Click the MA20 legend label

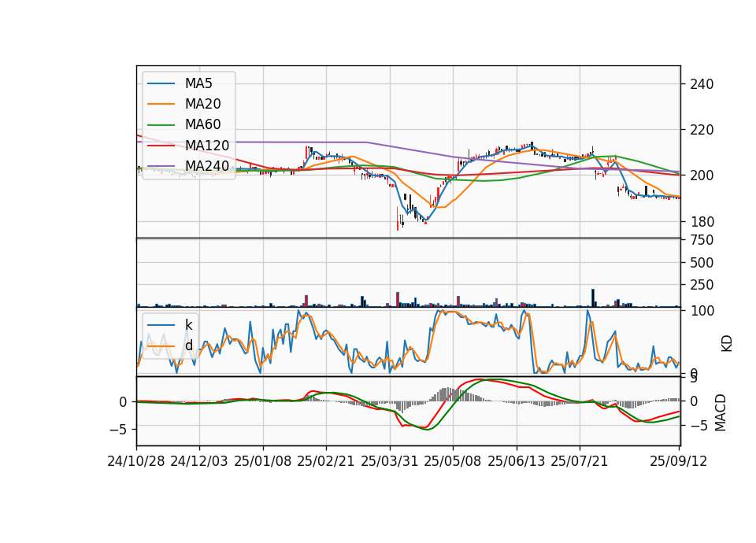pyautogui.click(x=202, y=104)
